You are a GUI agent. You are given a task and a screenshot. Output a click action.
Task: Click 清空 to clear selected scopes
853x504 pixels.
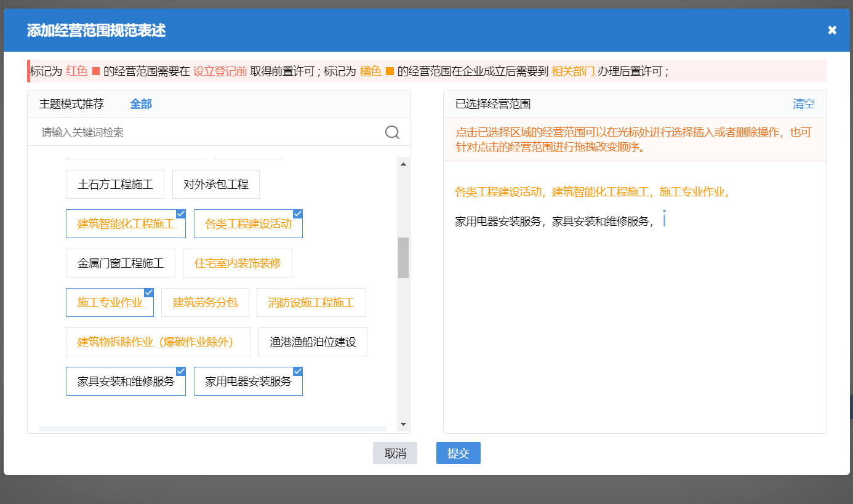[x=803, y=104]
